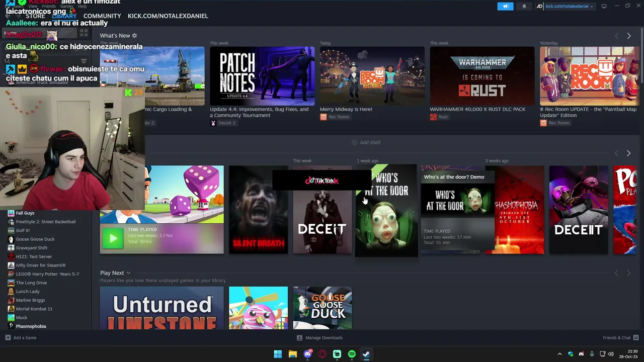Screen dimensions: 644x362
Task: Select Silent Breath game cover
Action: (258, 210)
